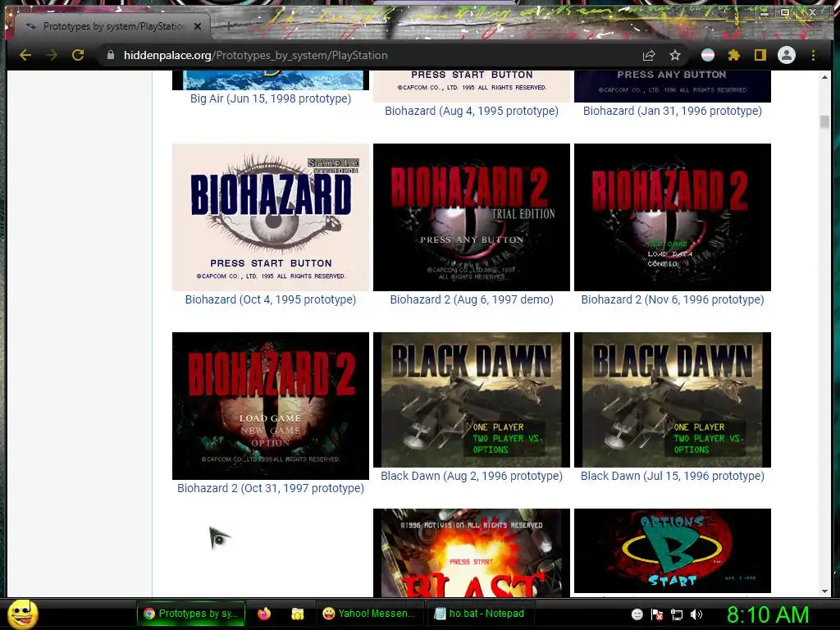Open the volume speaker tray icon
840x630 pixels.
(696, 614)
